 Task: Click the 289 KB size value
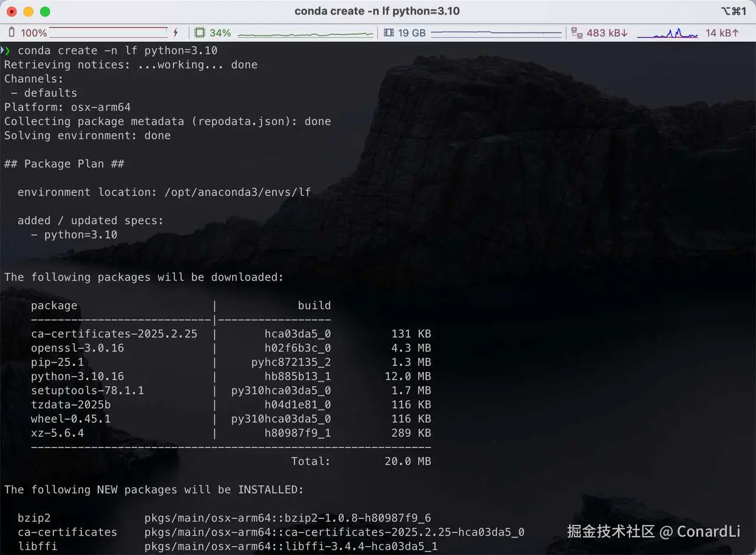pyautogui.click(x=411, y=433)
